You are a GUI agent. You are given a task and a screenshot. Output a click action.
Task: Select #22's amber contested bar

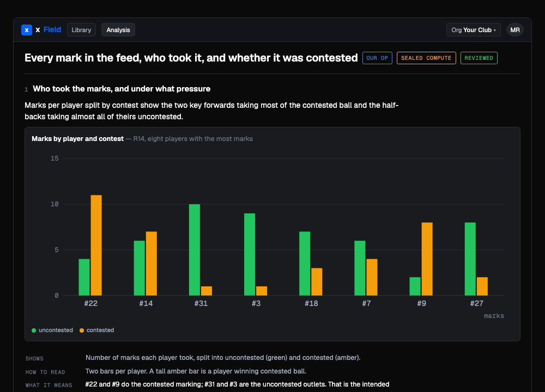(96, 245)
